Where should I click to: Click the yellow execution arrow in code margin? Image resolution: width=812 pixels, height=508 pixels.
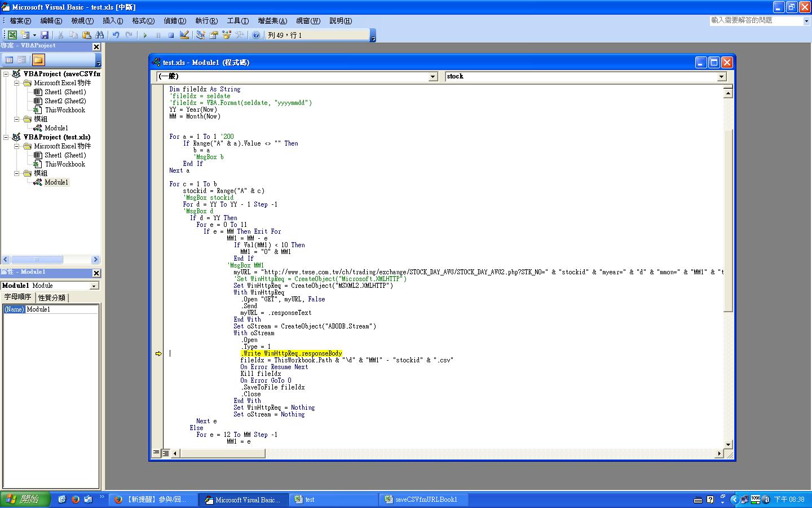click(158, 354)
